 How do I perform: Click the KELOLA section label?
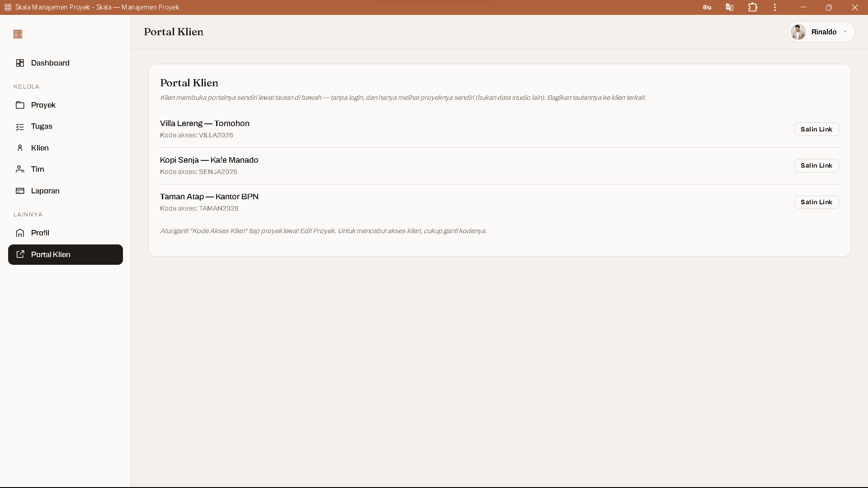pos(27,86)
